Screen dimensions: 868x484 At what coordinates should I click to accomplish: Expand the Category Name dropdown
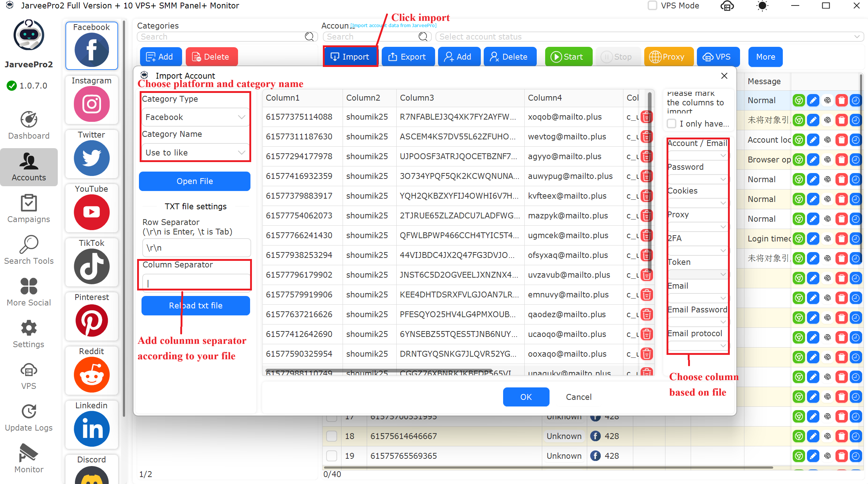195,153
